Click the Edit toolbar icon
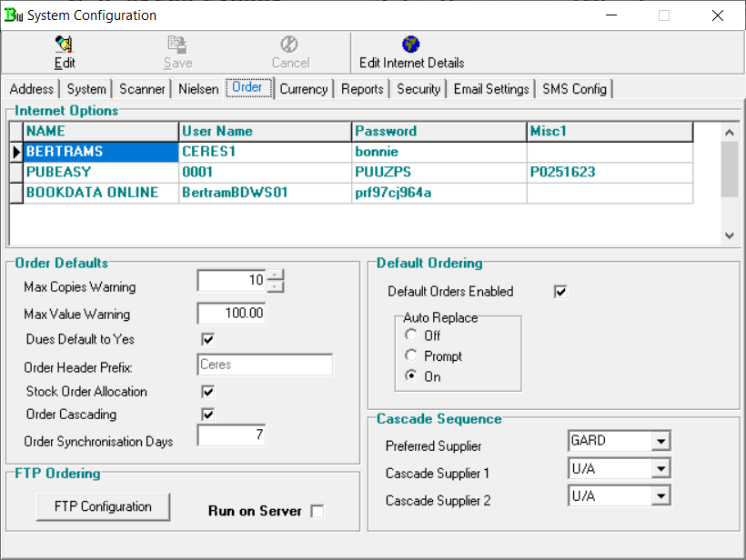 point(65,45)
